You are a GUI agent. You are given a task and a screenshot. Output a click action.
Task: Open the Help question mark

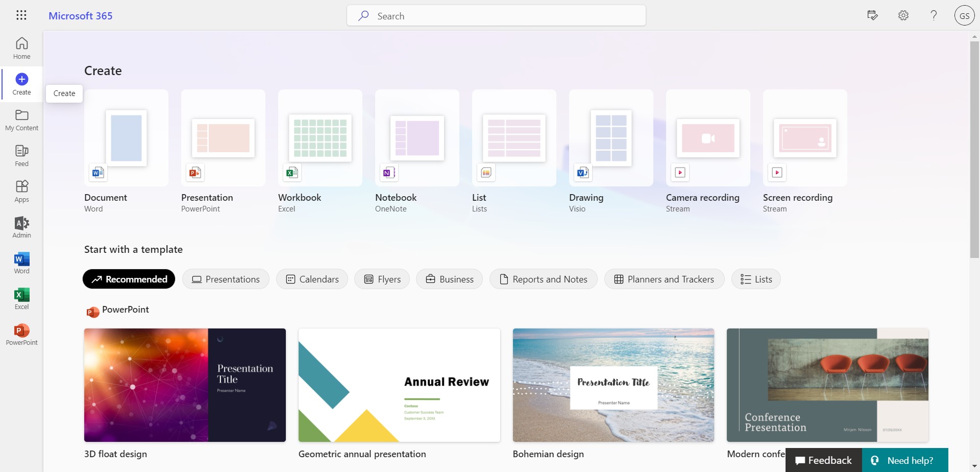point(934,15)
